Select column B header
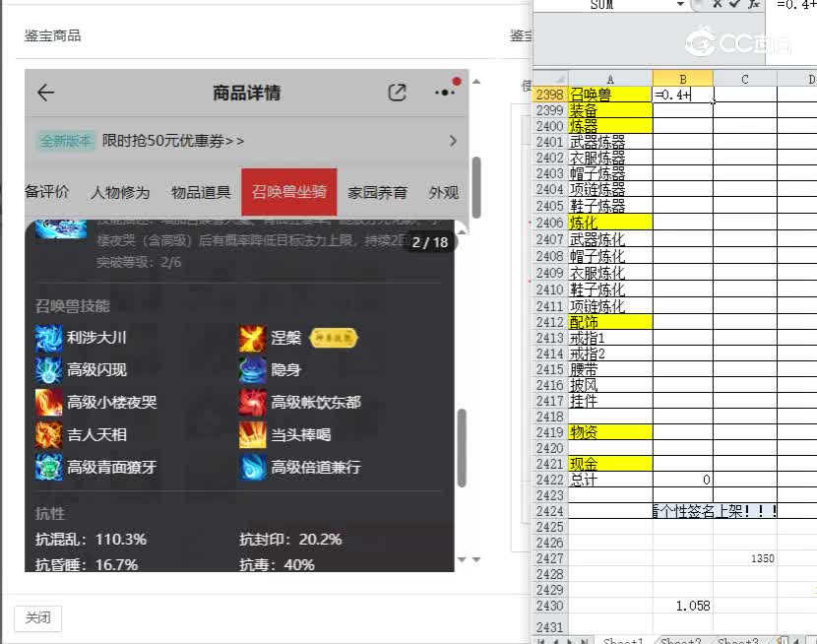This screenshot has height=644, width=817. tap(683, 79)
